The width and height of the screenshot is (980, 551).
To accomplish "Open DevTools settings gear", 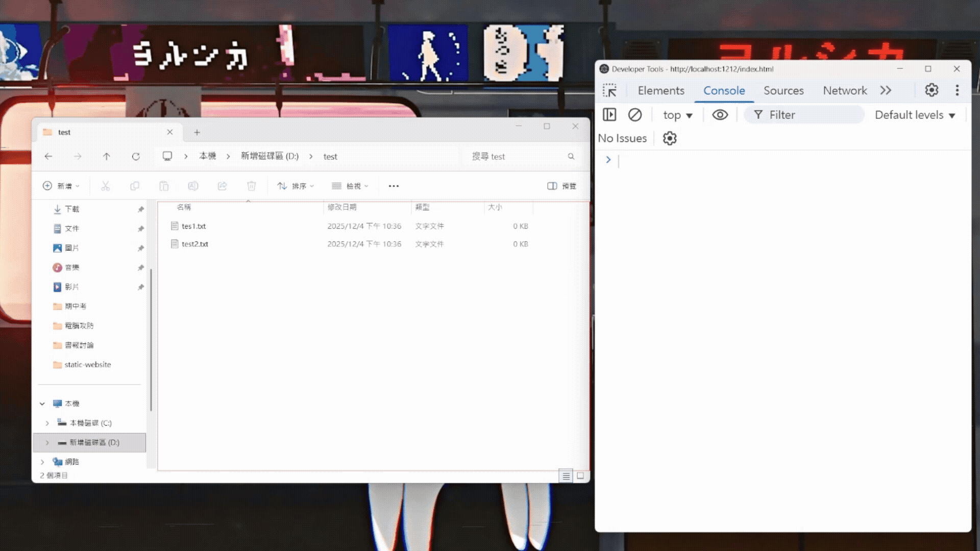I will coord(932,90).
